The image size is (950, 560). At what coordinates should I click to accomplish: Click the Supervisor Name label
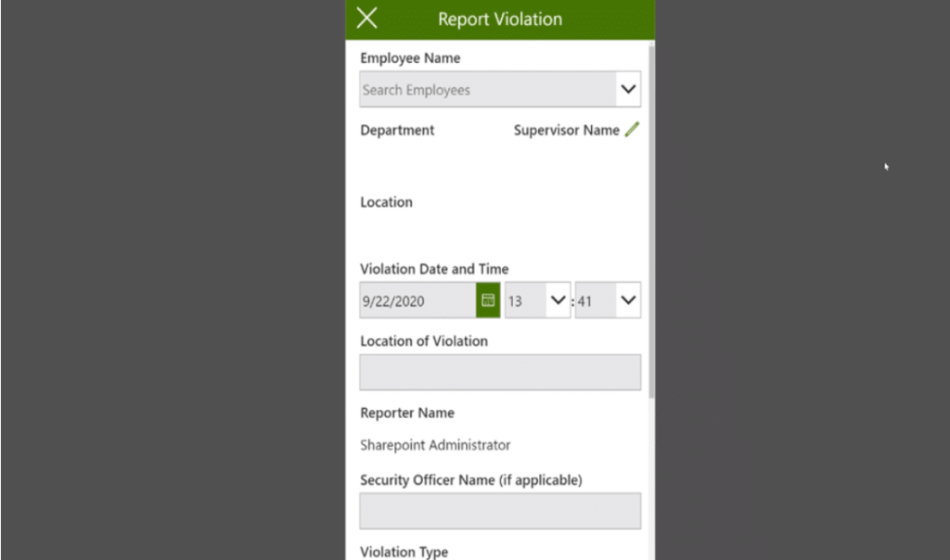[567, 130]
